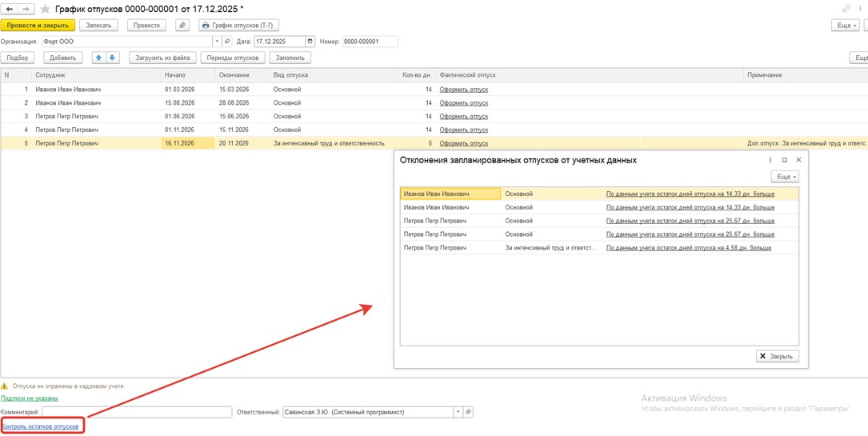Open organization record next to Форт ООО
868x436 pixels.
[227, 42]
